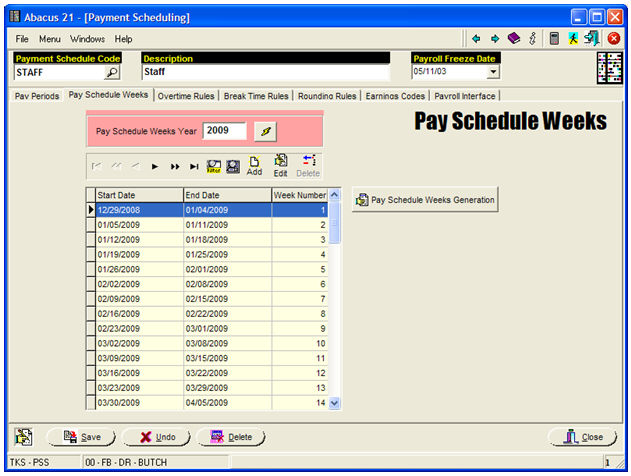Switch to Earnings Codes tab
Image resolution: width=631 pixels, height=476 pixels.
[x=394, y=96]
